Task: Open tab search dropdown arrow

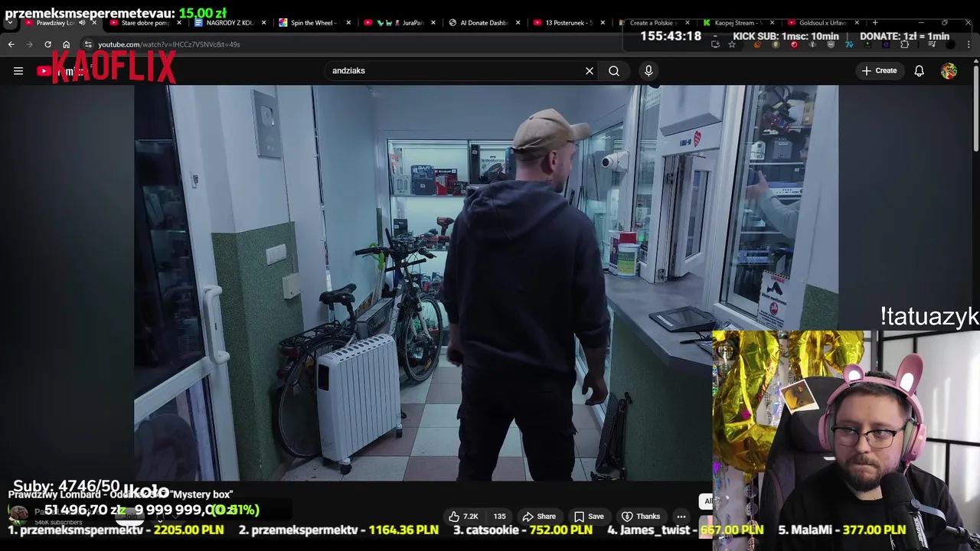Action: click(x=9, y=23)
